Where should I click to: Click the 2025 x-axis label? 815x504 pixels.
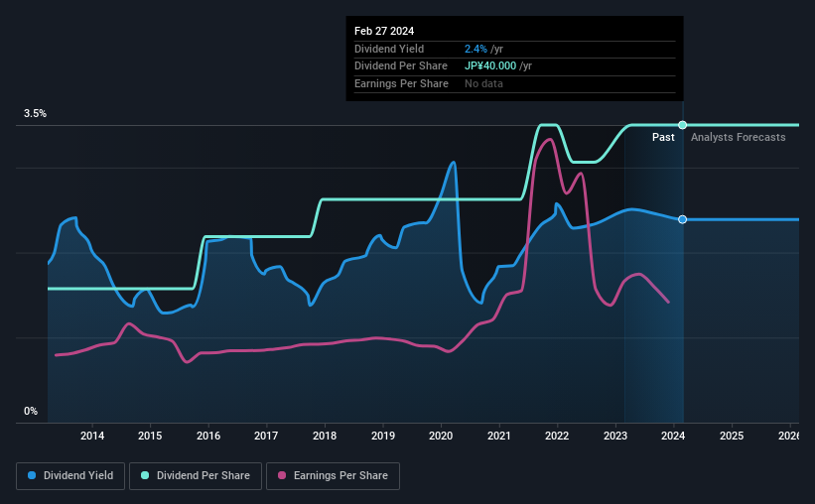click(x=732, y=436)
